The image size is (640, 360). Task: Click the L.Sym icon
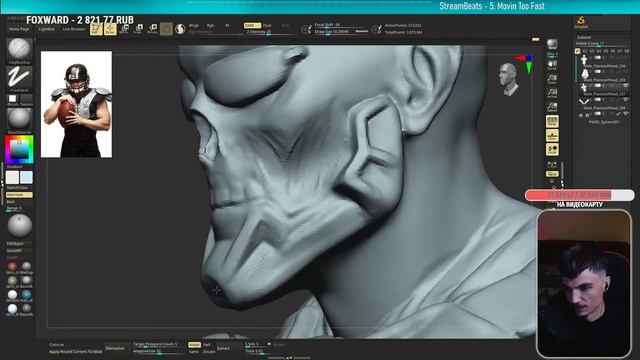552,164
